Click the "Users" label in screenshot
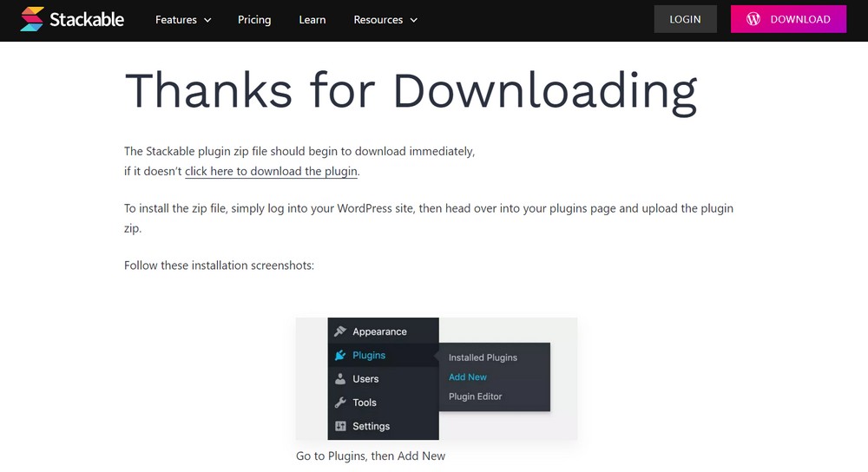This screenshot has height=472, width=868. 365,379
